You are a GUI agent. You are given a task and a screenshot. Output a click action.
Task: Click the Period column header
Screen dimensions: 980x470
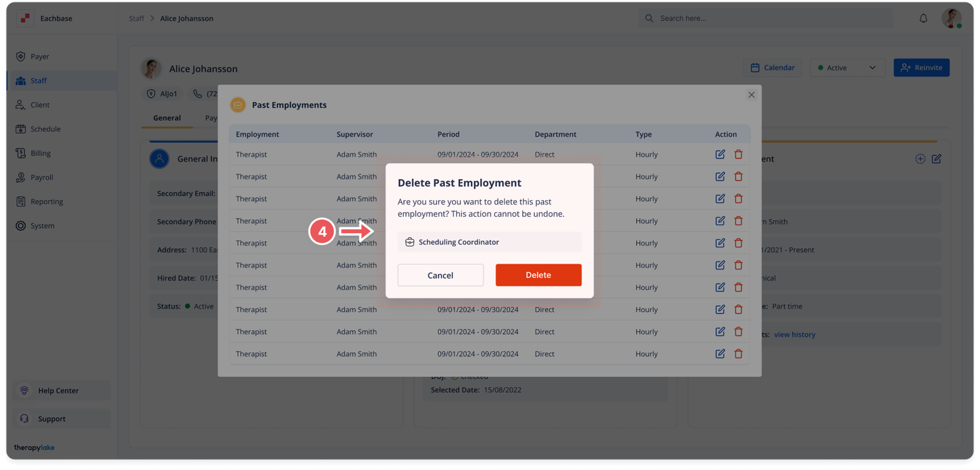449,134
